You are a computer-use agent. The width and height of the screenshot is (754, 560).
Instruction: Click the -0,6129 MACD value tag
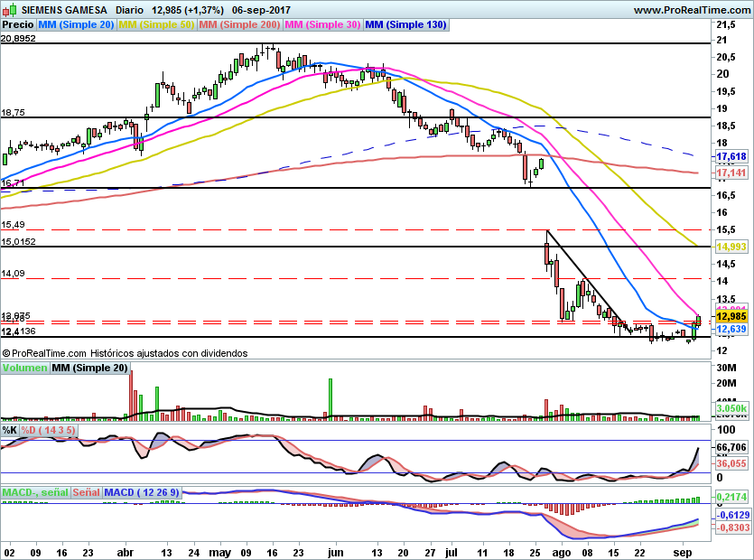[733, 515]
